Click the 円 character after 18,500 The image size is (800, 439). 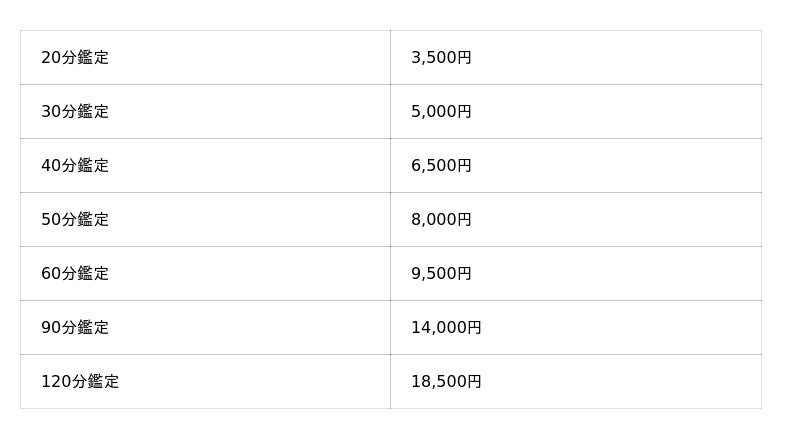(x=474, y=382)
